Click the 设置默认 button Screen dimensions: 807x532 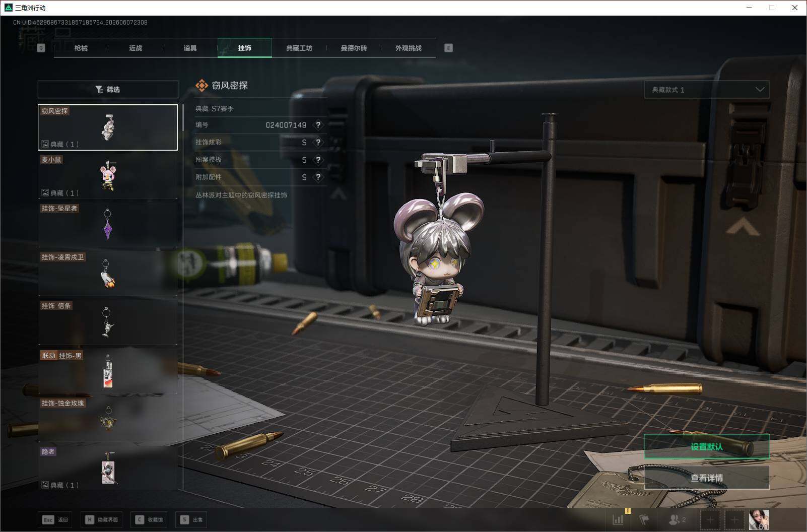tap(707, 447)
